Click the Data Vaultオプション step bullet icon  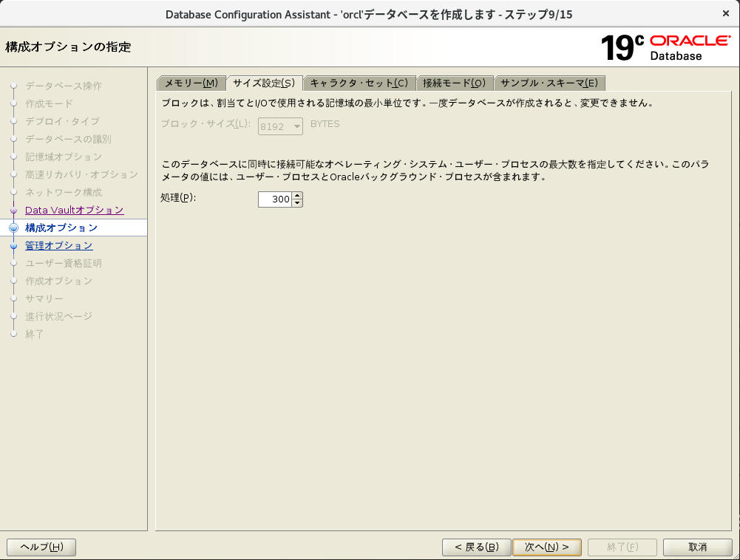(13, 211)
